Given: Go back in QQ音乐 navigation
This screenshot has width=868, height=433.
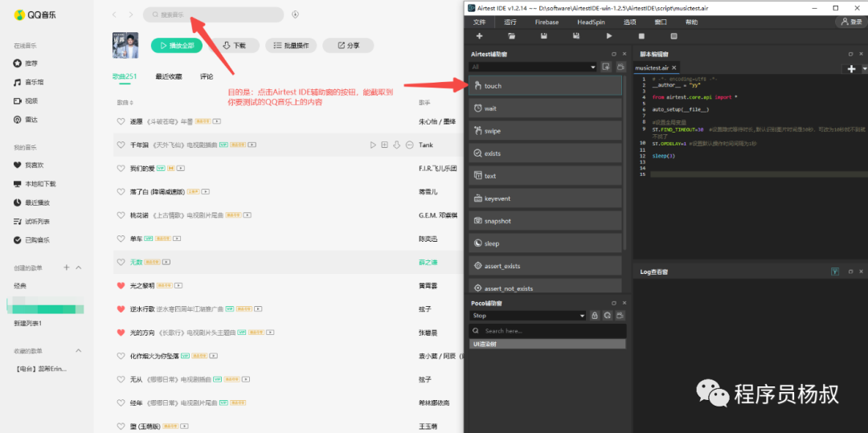Looking at the screenshot, I should pyautogui.click(x=114, y=14).
